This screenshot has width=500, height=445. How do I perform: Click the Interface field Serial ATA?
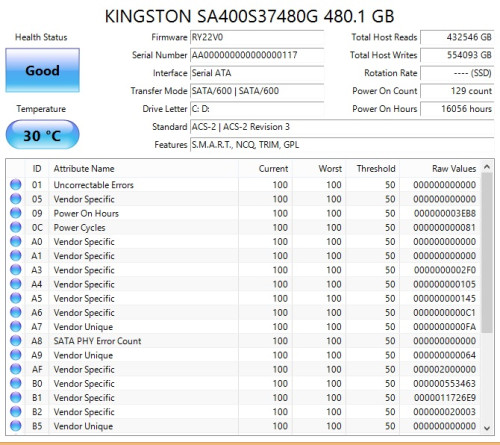[x=257, y=73]
